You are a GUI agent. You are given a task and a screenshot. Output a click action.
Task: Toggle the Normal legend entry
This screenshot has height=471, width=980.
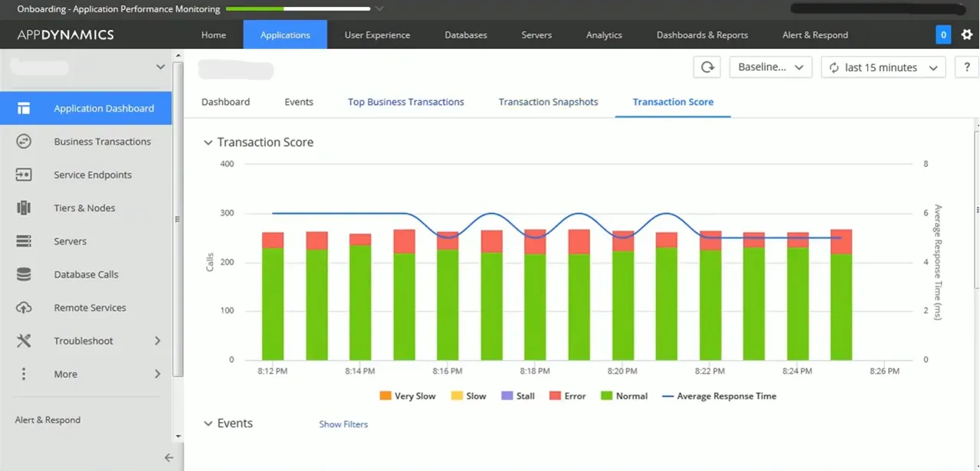624,396
